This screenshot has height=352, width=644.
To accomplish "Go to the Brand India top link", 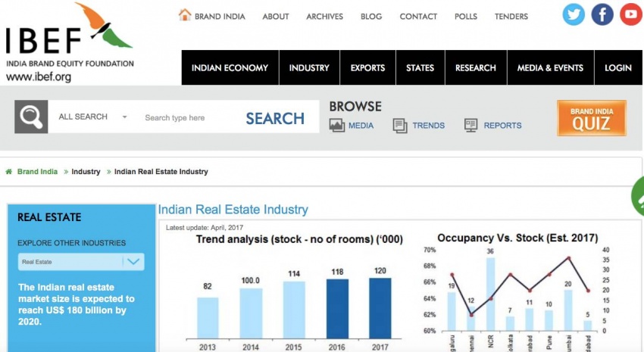I will pyautogui.click(x=220, y=17).
